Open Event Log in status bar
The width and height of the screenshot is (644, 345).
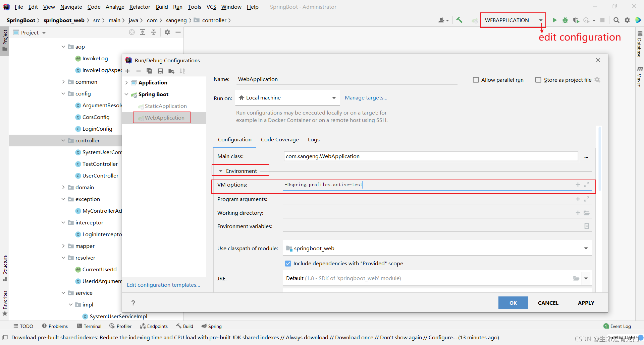click(617, 326)
